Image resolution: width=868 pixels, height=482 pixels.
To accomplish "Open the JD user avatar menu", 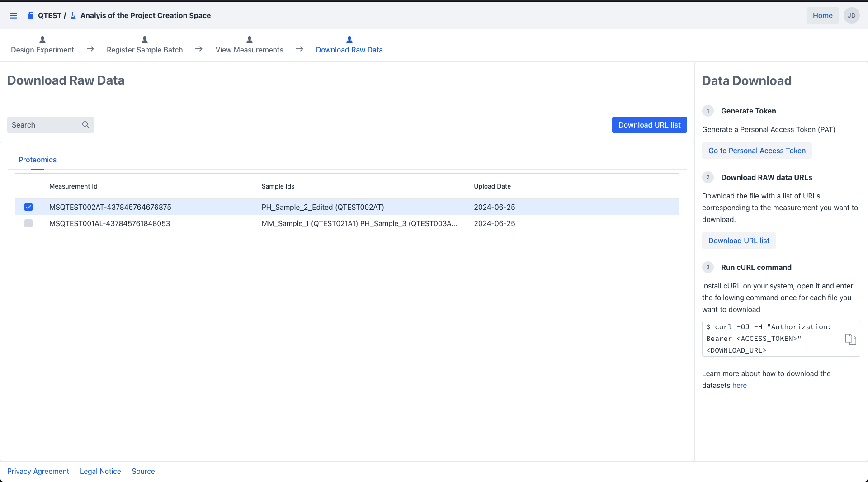I will click(x=851, y=16).
